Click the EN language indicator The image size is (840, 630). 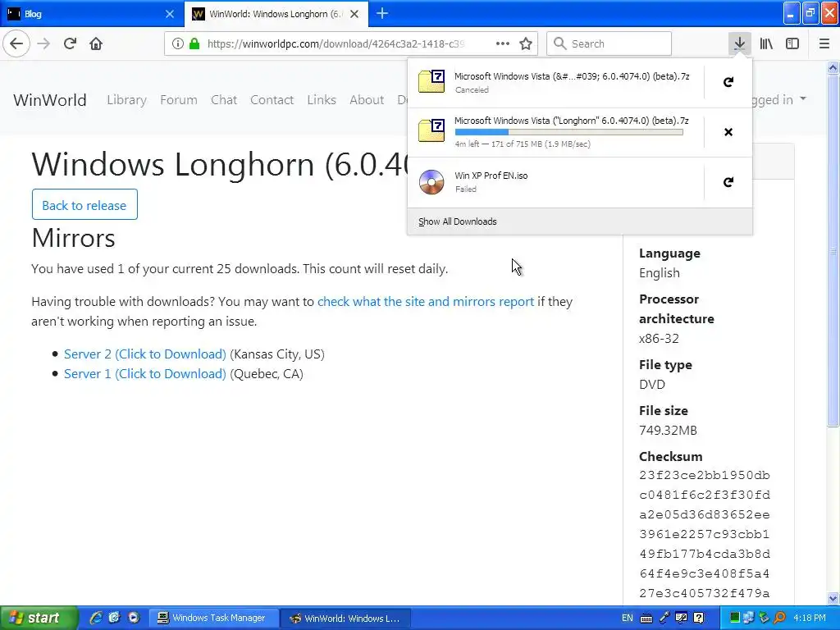click(628, 618)
